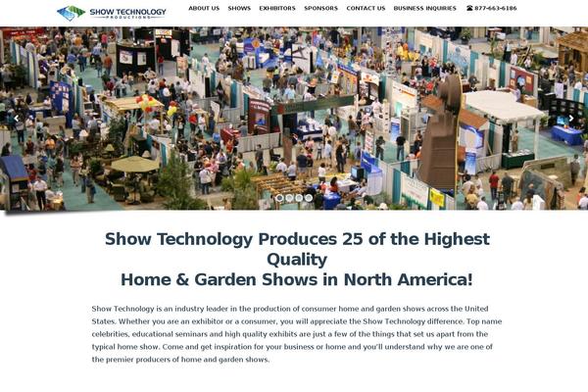The image size is (588, 392).
Task: Select the first slideshow dot indicator
Action: (x=279, y=198)
